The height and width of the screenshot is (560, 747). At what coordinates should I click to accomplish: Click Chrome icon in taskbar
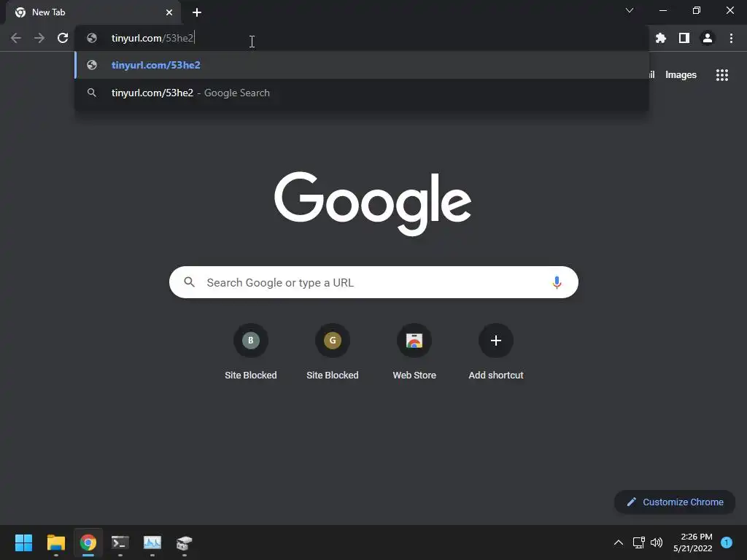[x=88, y=542]
